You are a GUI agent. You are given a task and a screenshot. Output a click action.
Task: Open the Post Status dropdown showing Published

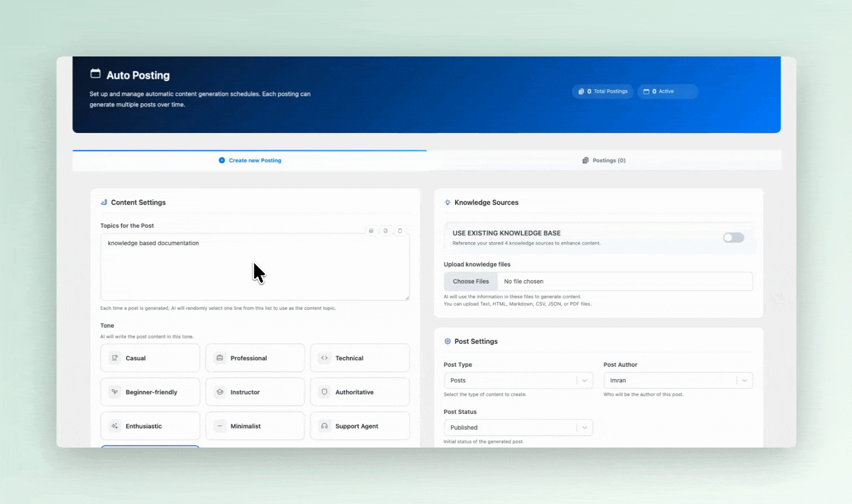click(518, 427)
